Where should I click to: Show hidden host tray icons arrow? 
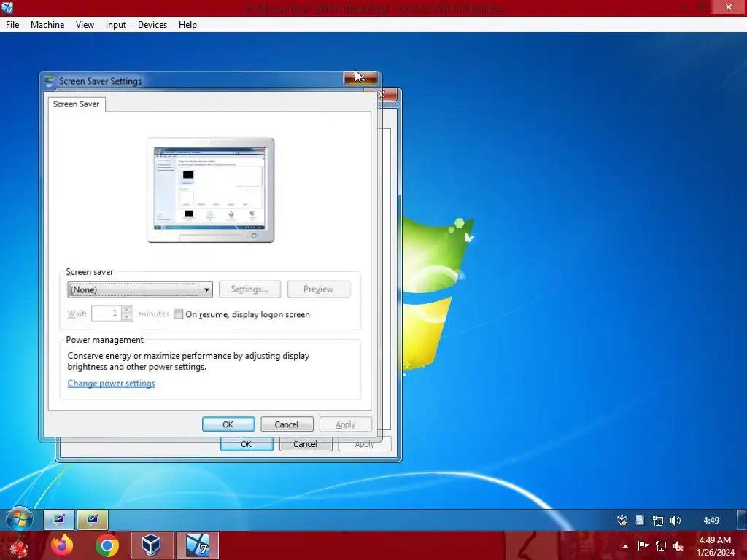(x=625, y=546)
